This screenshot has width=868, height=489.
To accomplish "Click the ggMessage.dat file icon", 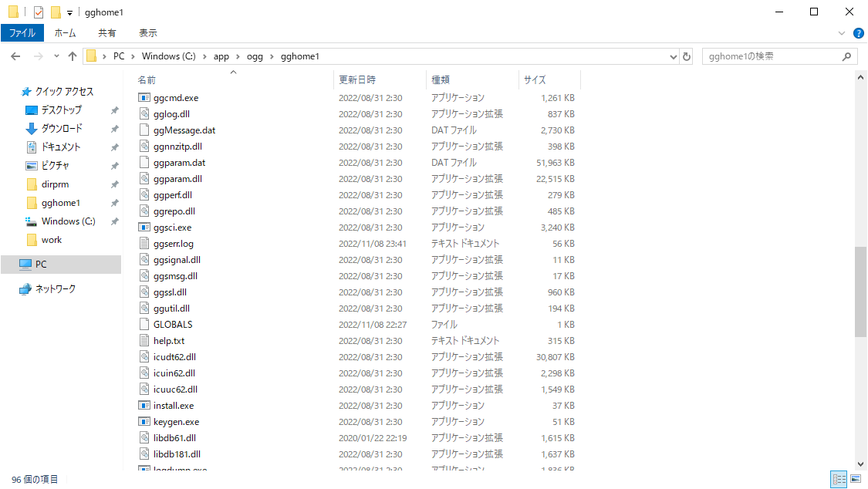I will click(144, 130).
